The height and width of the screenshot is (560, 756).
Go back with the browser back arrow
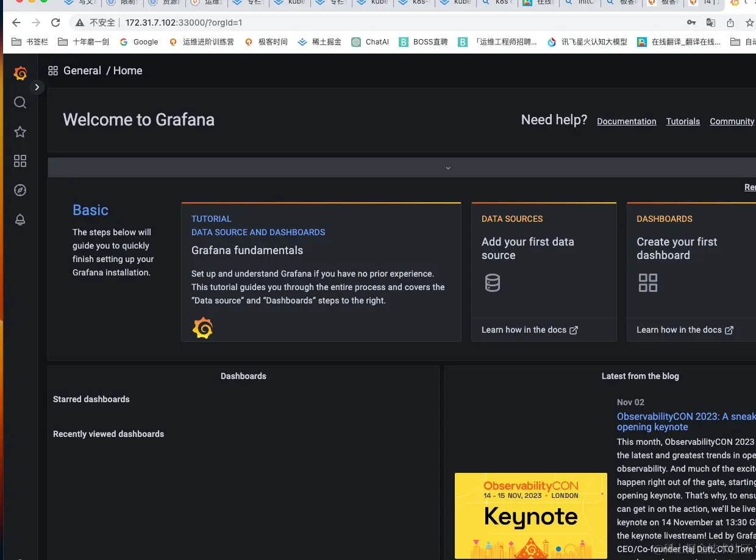16,23
